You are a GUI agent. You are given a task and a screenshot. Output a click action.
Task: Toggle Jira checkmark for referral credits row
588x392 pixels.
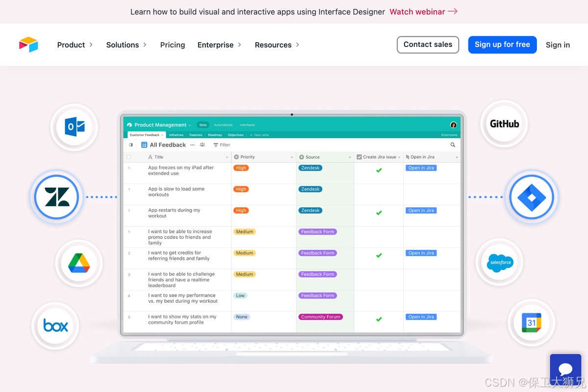coord(379,255)
